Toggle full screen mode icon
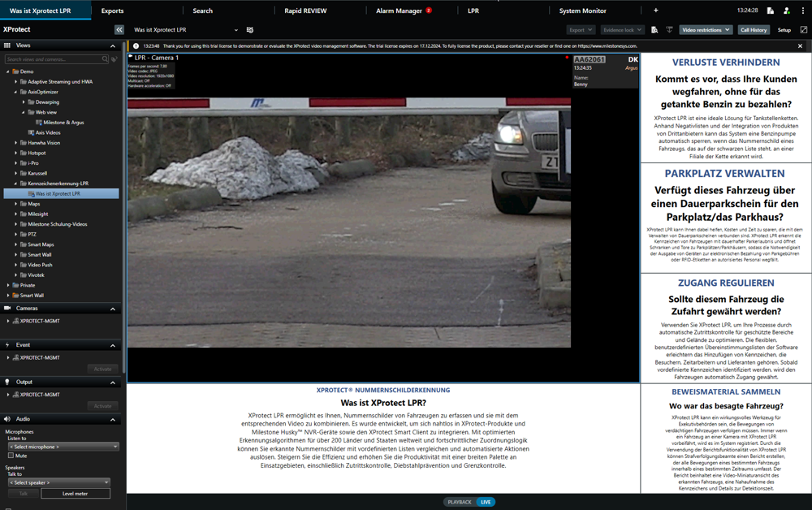812x510 pixels. click(804, 30)
